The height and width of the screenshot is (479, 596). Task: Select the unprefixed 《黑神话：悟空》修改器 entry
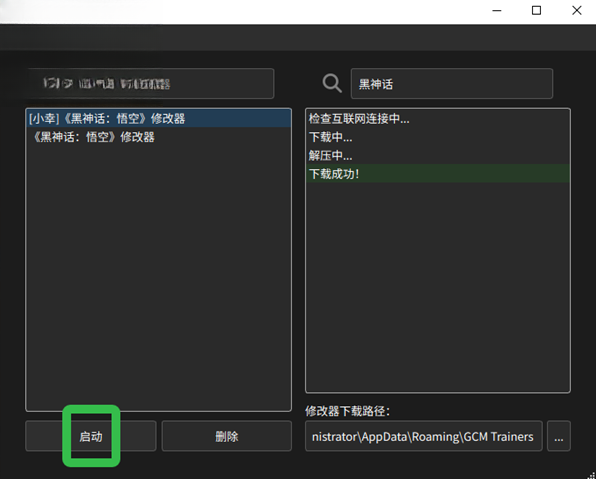[x=159, y=137]
